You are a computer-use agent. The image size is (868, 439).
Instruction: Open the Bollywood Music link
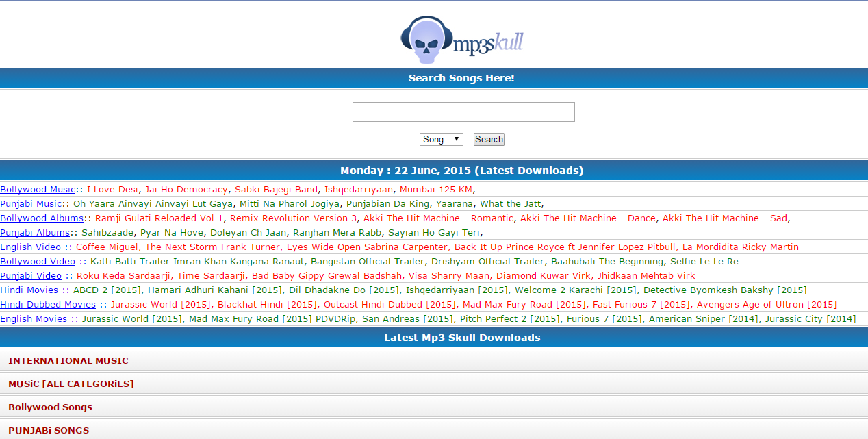click(x=38, y=189)
